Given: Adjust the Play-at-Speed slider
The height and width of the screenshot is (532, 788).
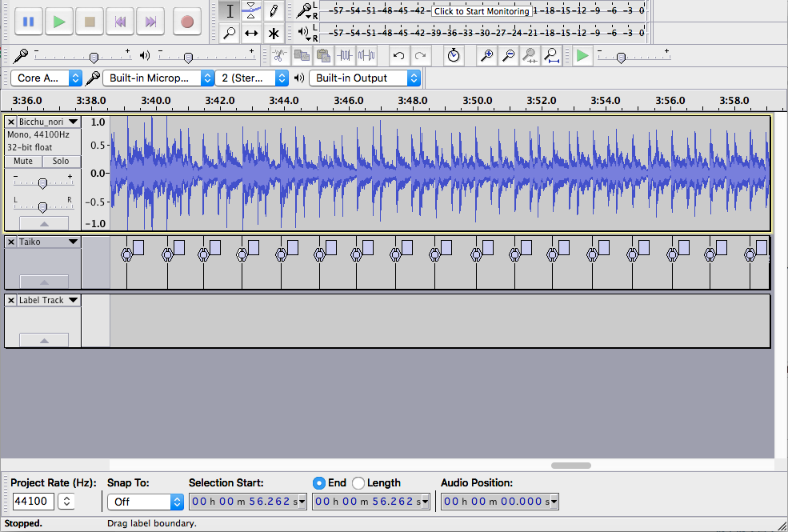Looking at the screenshot, I should point(621,58).
